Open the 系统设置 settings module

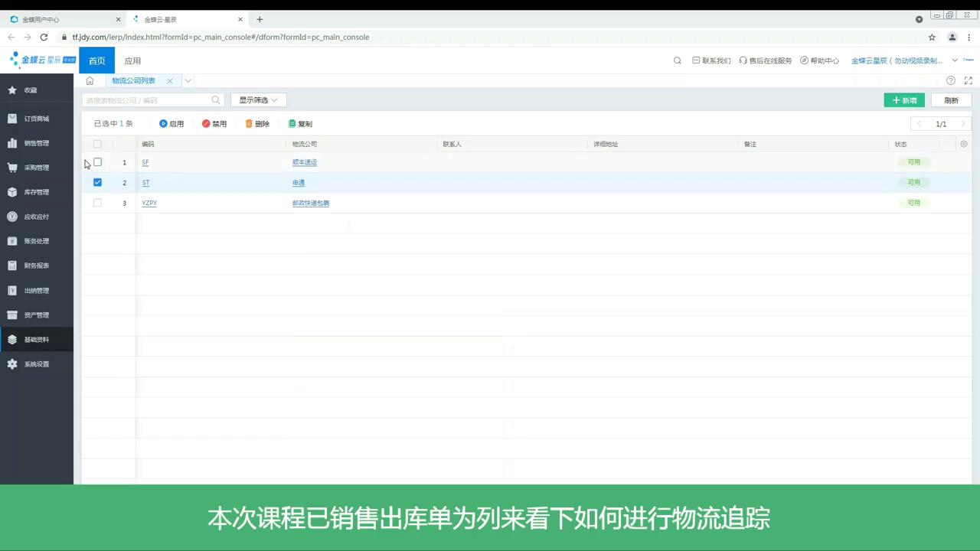coord(36,364)
